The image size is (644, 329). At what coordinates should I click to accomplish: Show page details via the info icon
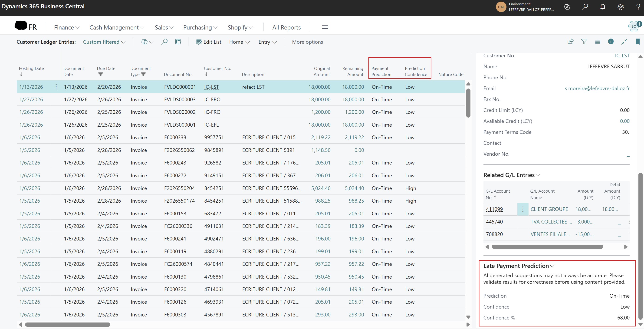coord(611,42)
